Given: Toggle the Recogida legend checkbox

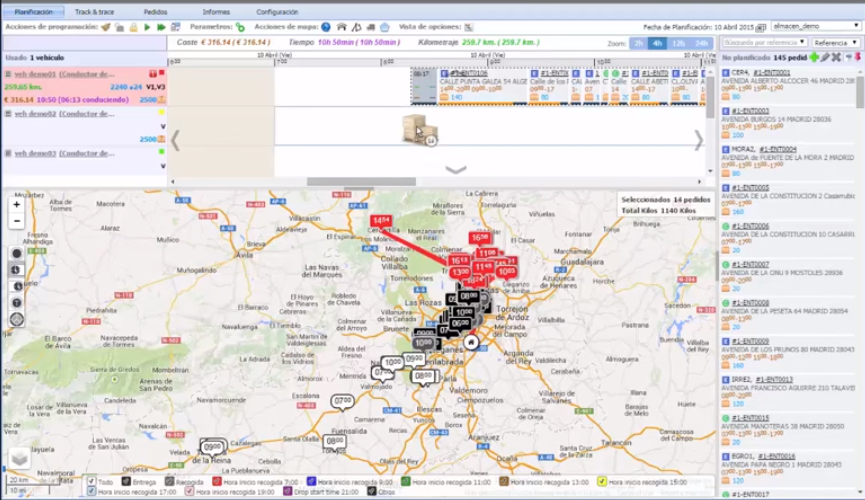Looking at the screenshot, I should click(x=169, y=482).
